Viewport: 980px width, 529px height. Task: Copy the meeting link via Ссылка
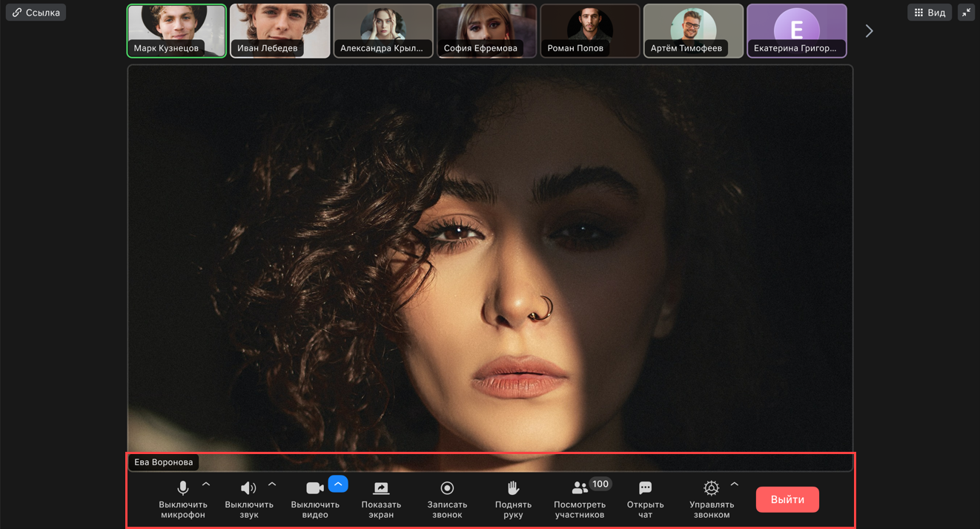tap(36, 12)
